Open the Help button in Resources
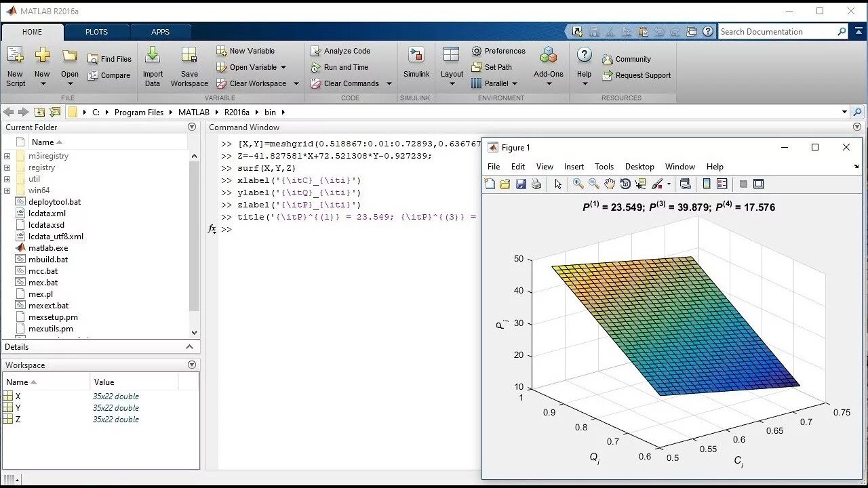 [585, 67]
